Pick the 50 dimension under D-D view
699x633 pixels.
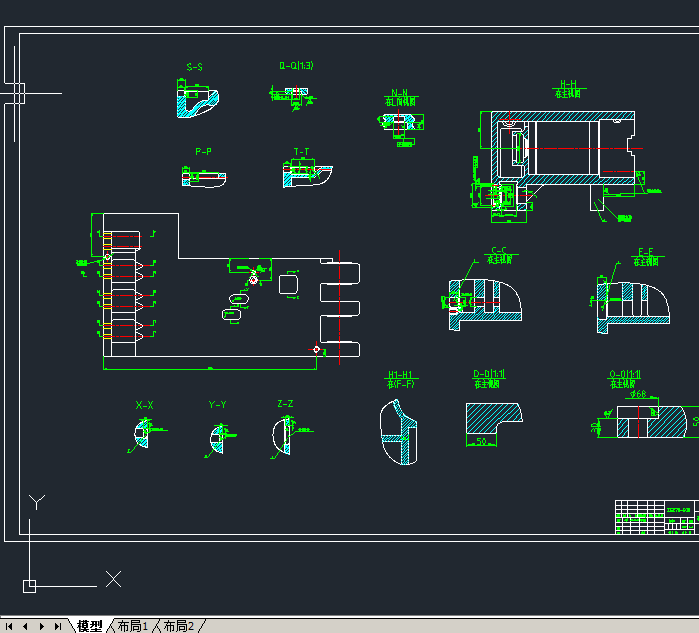pyautogui.click(x=481, y=441)
